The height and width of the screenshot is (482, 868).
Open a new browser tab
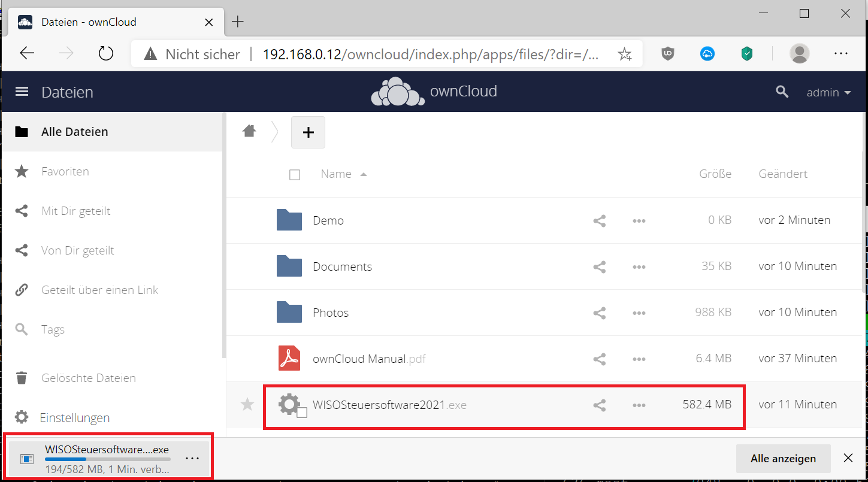point(238,22)
